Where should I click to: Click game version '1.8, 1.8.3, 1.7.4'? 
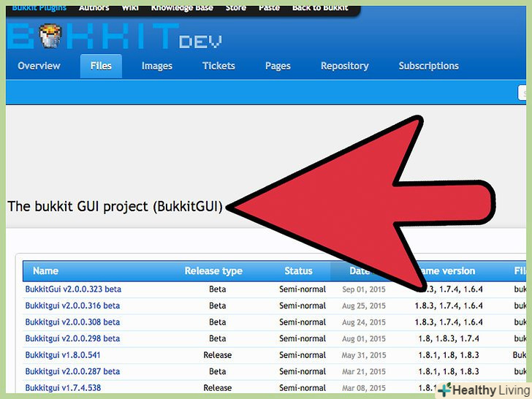click(x=449, y=338)
